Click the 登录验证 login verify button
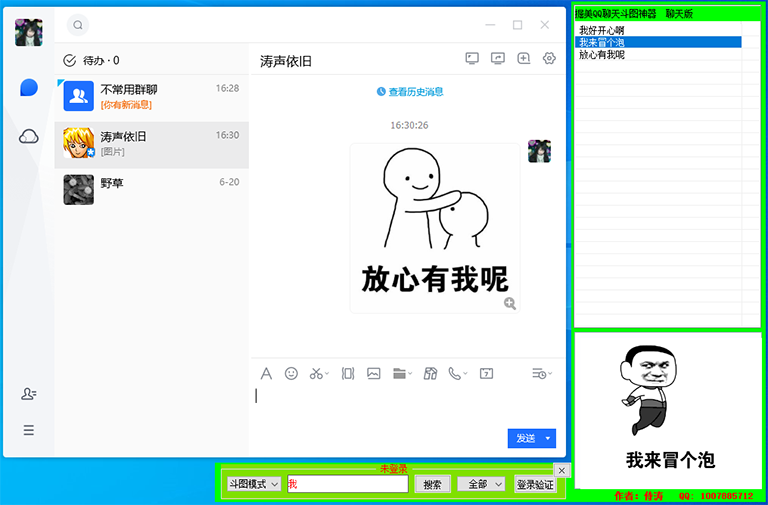The height and width of the screenshot is (505, 768). click(535, 484)
